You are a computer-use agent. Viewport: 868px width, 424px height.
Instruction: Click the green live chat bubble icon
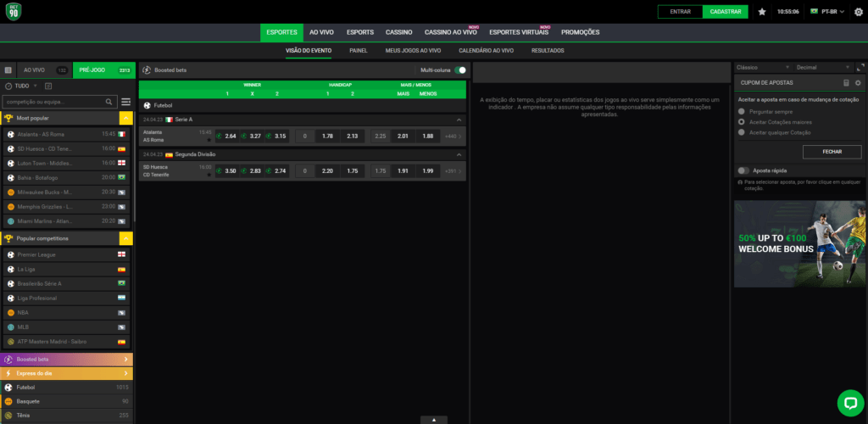pos(849,402)
